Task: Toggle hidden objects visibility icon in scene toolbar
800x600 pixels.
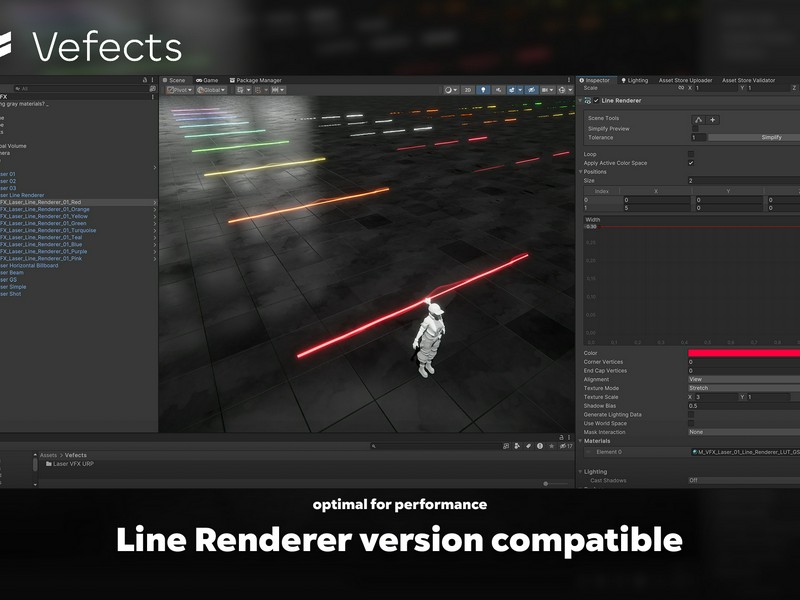Action: [x=531, y=90]
